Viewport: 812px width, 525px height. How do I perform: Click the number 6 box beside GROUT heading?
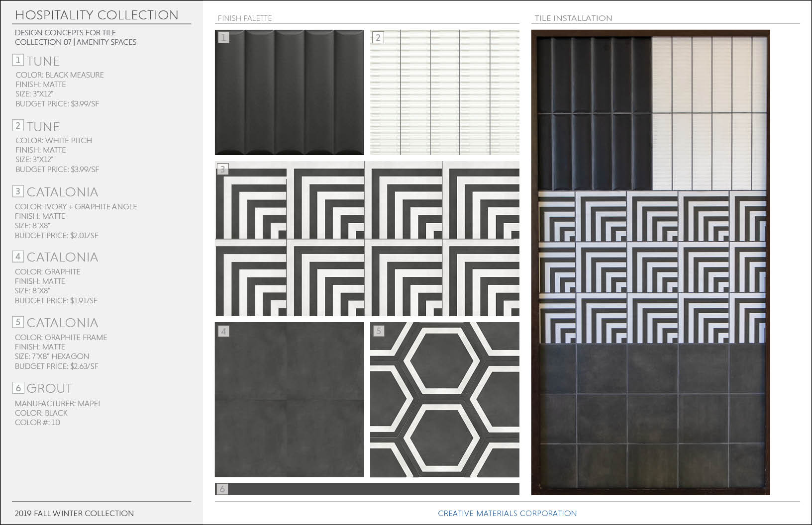(x=18, y=388)
